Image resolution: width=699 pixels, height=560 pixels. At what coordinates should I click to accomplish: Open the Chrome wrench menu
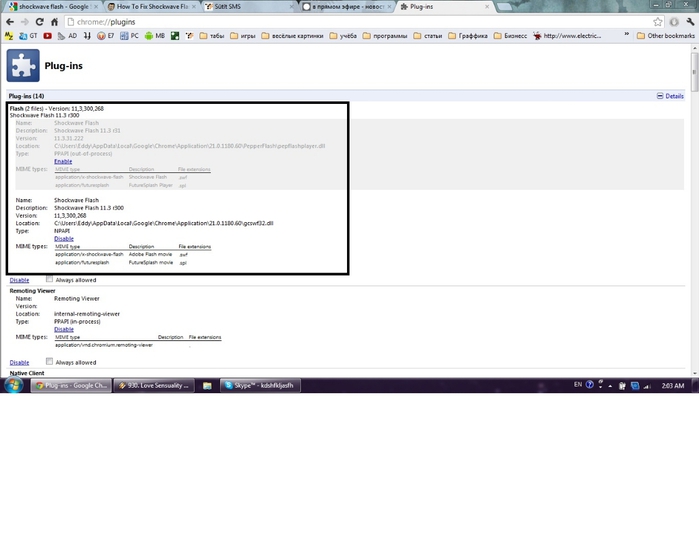pyautogui.click(x=690, y=22)
